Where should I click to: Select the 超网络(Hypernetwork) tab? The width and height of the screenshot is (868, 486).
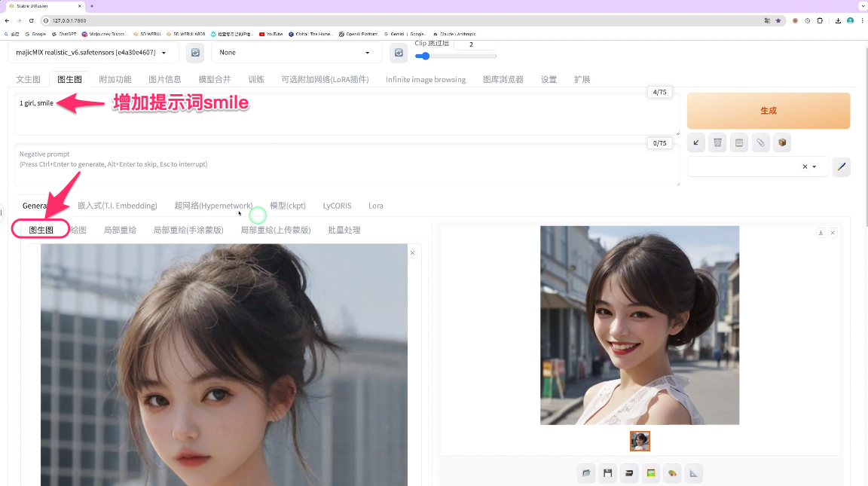click(x=213, y=206)
